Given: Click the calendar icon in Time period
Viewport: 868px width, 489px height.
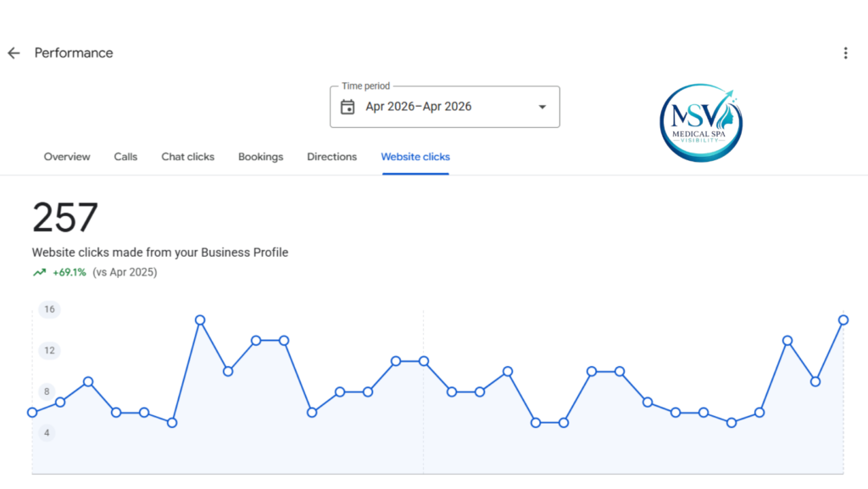Looking at the screenshot, I should click(348, 107).
